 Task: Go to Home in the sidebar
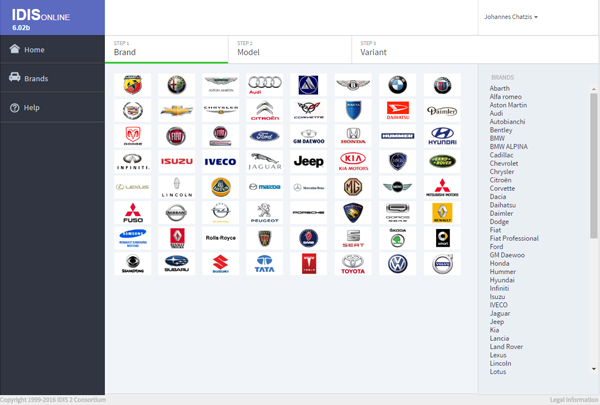click(x=52, y=49)
